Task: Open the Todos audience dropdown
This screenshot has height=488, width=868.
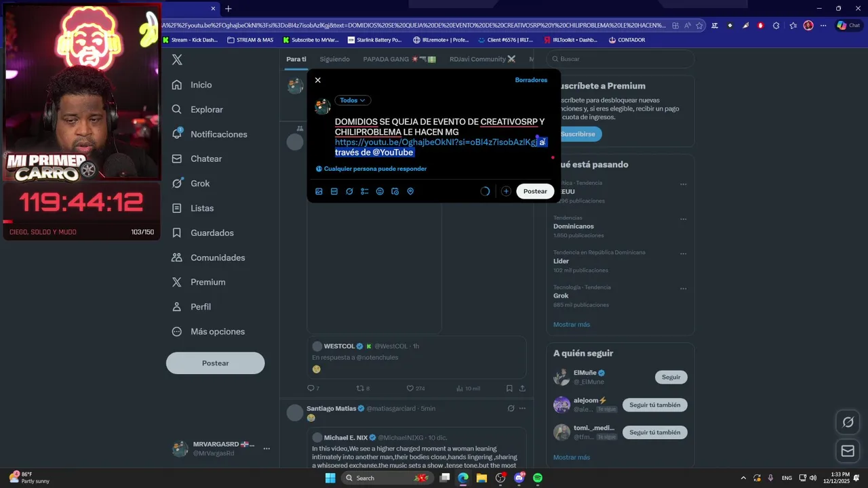Action: point(353,100)
